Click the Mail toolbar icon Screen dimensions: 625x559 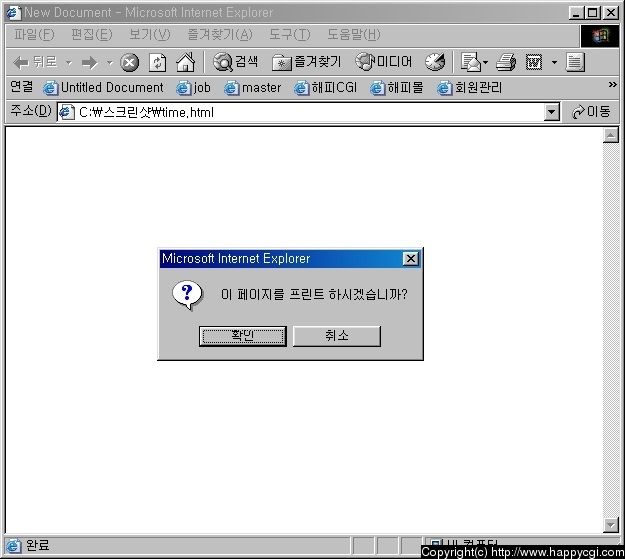point(471,62)
